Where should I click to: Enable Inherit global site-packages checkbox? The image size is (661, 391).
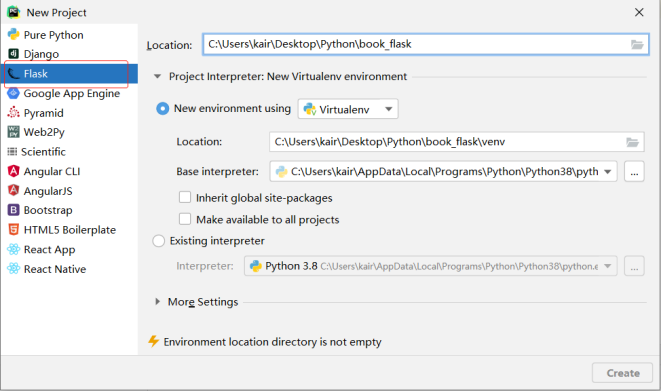185,197
